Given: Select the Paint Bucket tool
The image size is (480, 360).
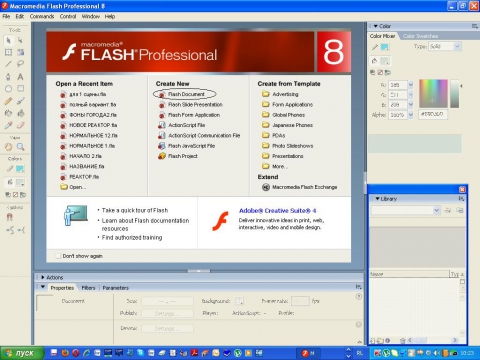Looking at the screenshot, I should [20, 113].
